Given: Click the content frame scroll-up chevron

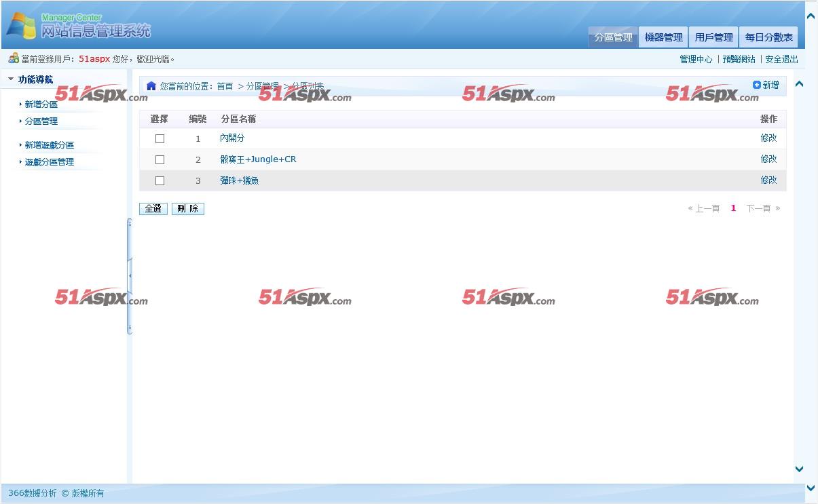Looking at the screenshot, I should click(799, 84).
